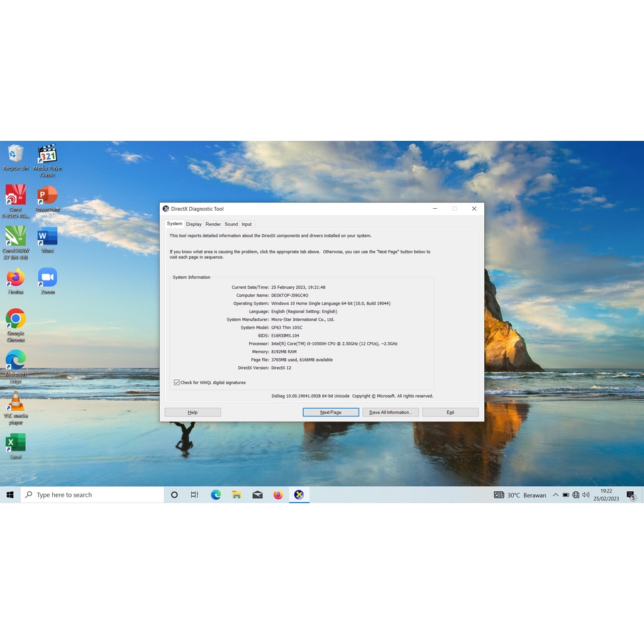Close the DirectX Diagnostic Tool window

[x=474, y=209]
